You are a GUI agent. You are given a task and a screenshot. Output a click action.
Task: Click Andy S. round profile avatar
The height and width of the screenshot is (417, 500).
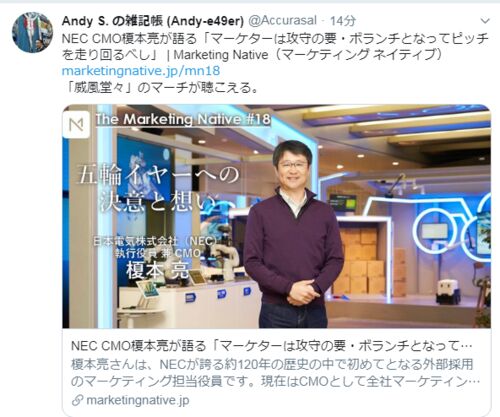coord(32,32)
